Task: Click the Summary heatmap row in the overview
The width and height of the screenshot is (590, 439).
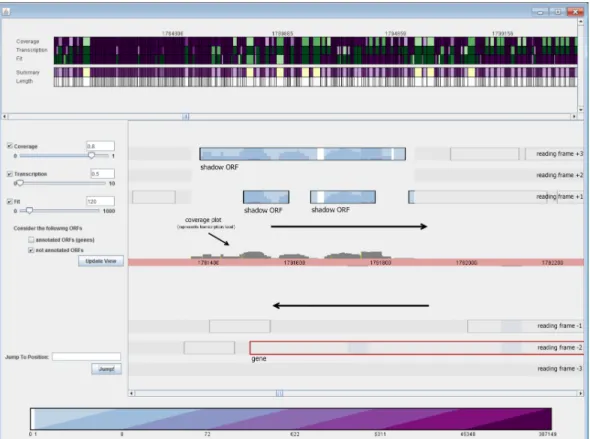Action: click(315, 72)
